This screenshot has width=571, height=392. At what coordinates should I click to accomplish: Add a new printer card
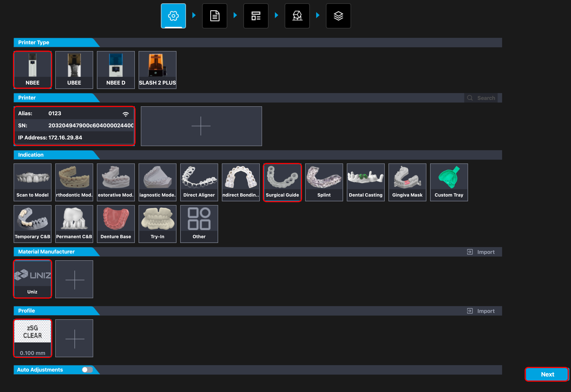201,126
